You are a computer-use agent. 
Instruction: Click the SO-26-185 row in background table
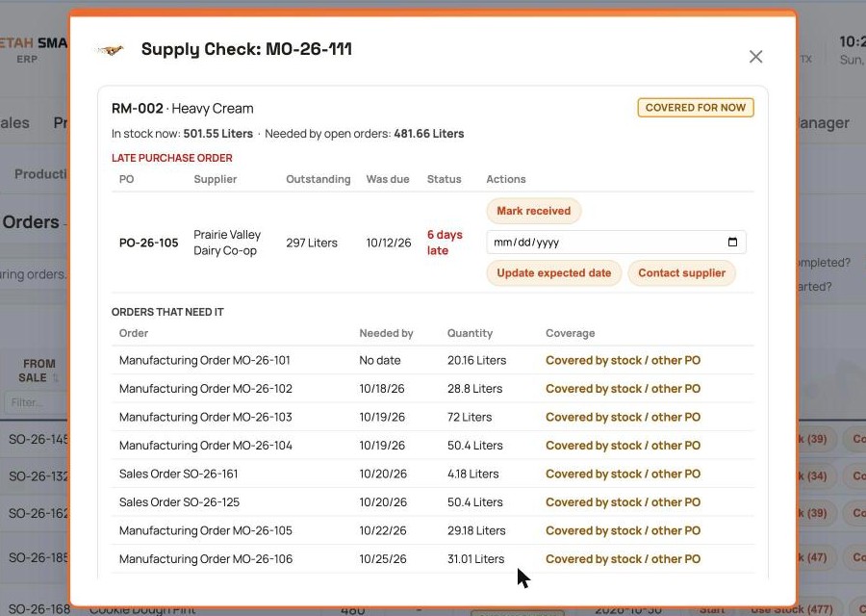38,558
